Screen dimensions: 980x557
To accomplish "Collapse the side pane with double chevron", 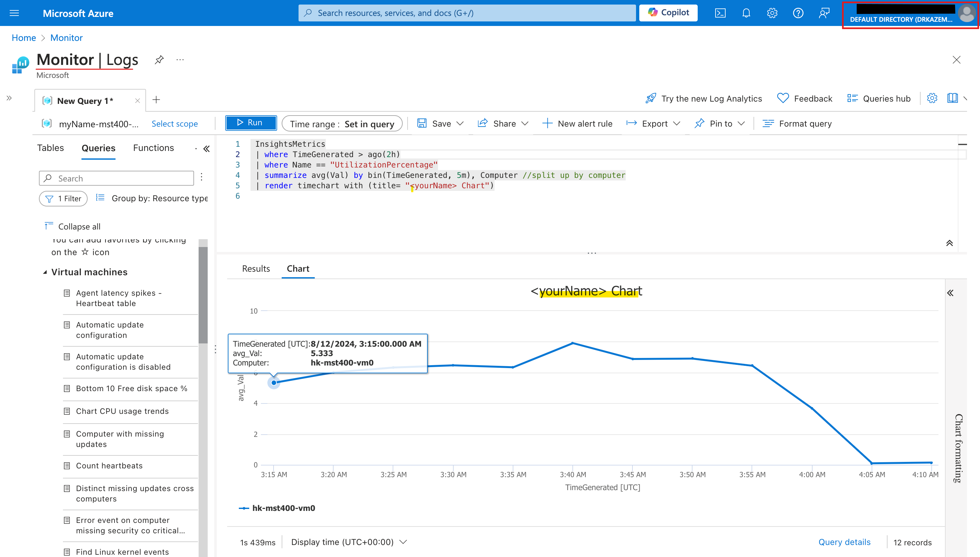I will pyautogui.click(x=206, y=149).
